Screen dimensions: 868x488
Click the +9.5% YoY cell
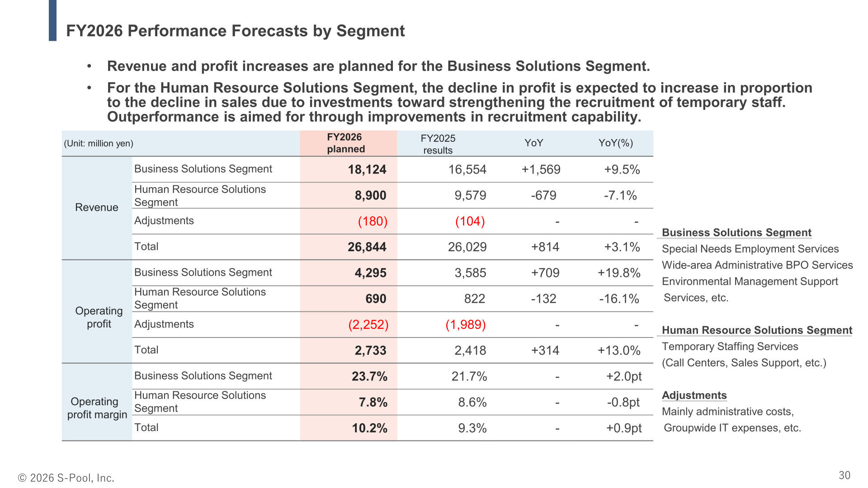click(622, 169)
